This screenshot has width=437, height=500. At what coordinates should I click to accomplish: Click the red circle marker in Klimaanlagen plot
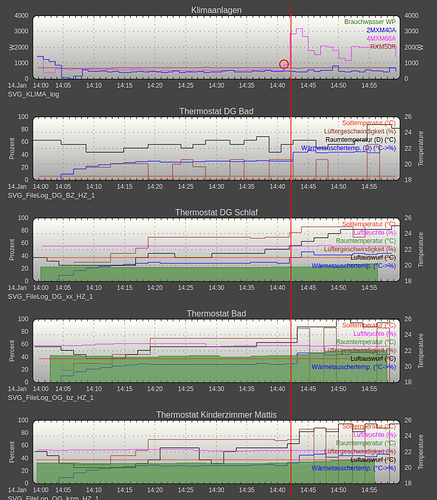[x=284, y=64]
